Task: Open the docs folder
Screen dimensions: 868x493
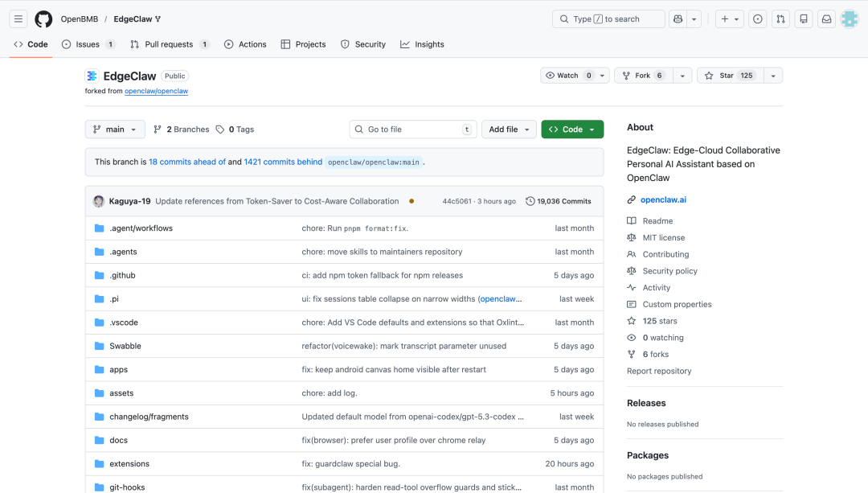Action: pyautogui.click(x=118, y=440)
